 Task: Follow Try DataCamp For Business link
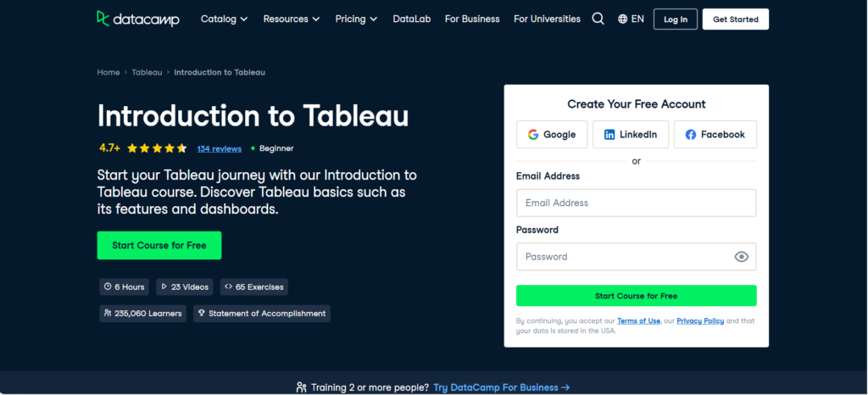pyautogui.click(x=502, y=387)
